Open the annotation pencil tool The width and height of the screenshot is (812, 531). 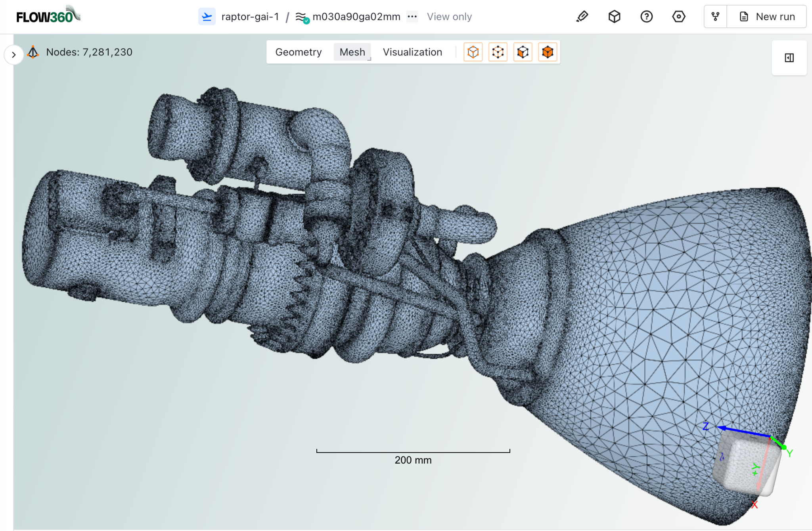pos(582,16)
